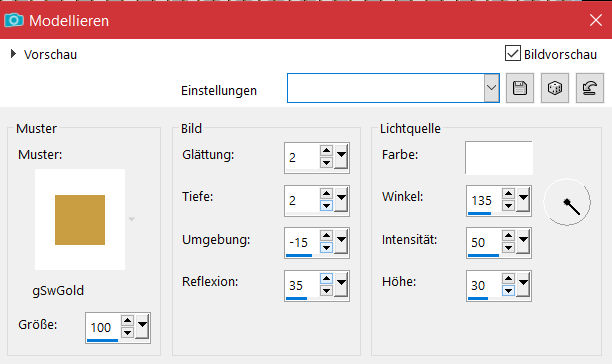Click the save preset disk icon
The image size is (612, 364).
pyautogui.click(x=519, y=88)
